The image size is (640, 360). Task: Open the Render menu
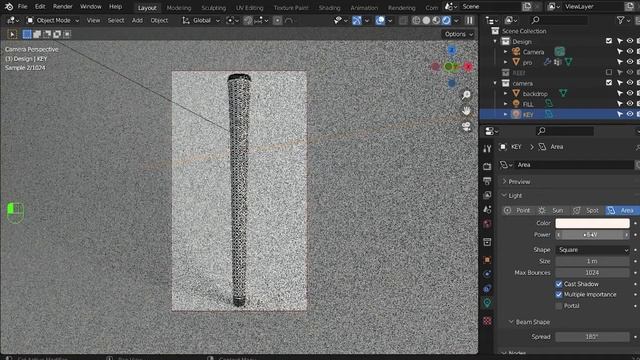pos(62,7)
